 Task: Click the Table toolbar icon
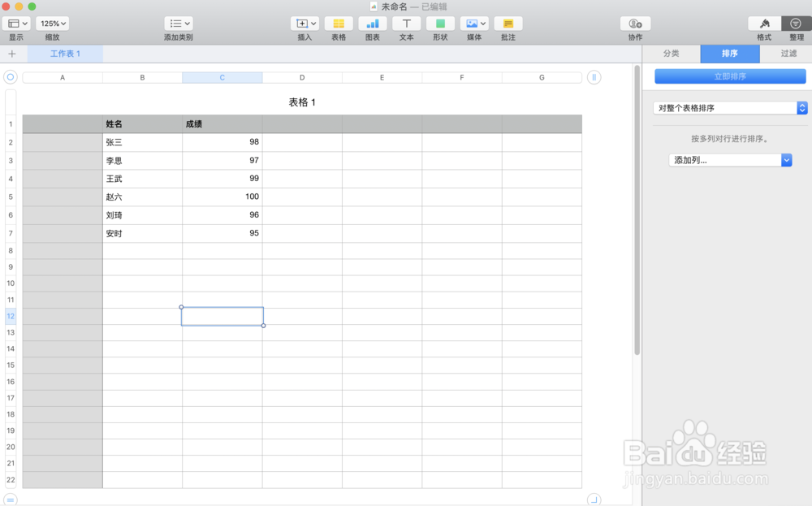click(x=339, y=24)
